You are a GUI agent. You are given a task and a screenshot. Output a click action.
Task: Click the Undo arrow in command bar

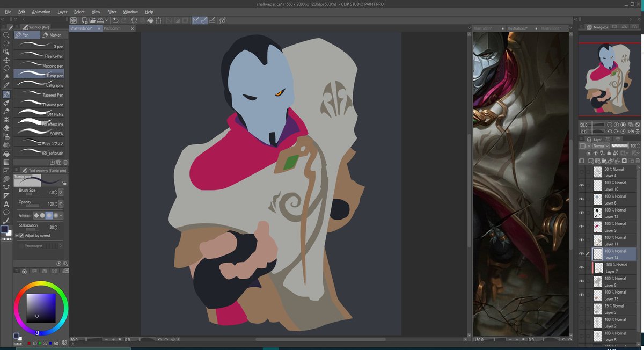tap(115, 20)
